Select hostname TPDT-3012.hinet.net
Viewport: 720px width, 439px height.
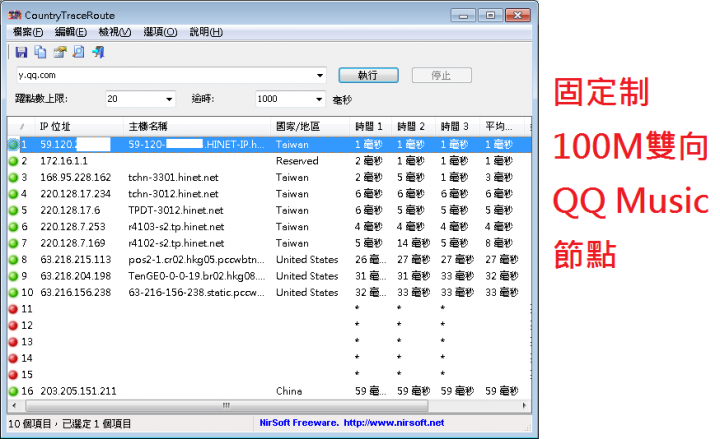175,211
